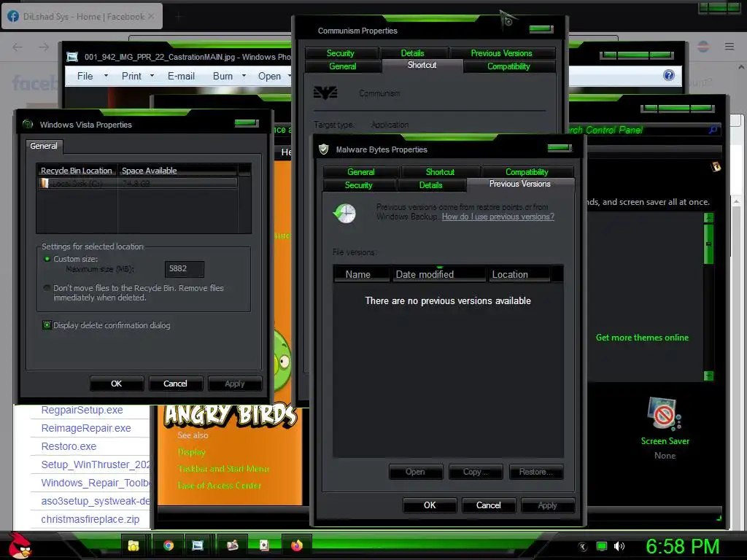The image size is (747, 560).
Task: Click the Facebook favicon on browser tab
Action: (x=14, y=17)
